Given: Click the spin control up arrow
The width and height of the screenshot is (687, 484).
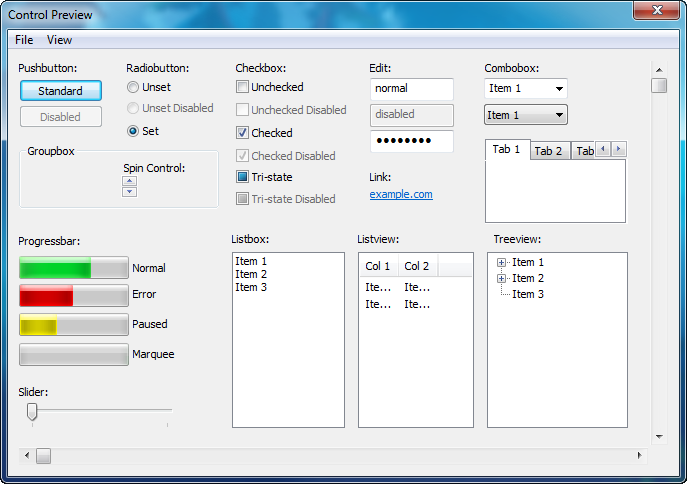Looking at the screenshot, I should coord(129,181).
